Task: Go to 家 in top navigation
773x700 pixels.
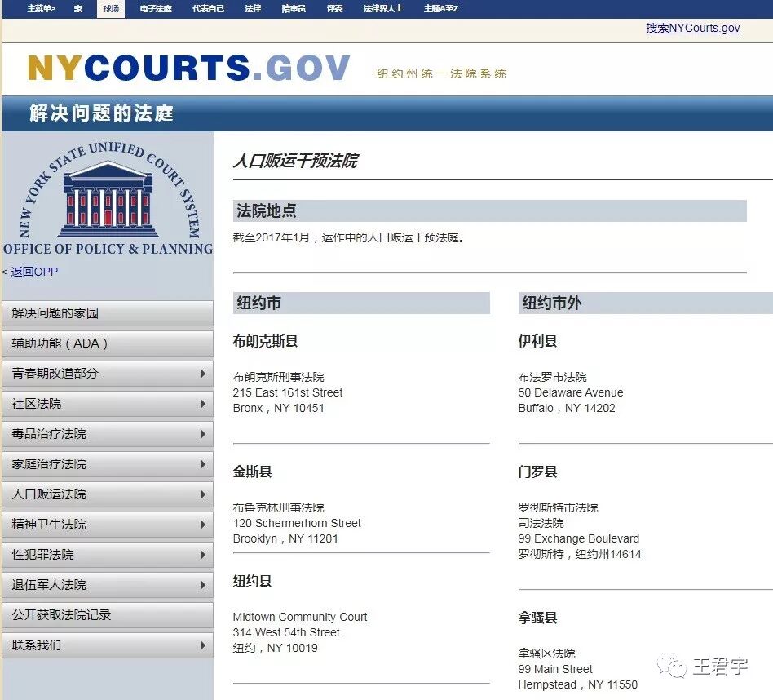Action: (x=78, y=8)
